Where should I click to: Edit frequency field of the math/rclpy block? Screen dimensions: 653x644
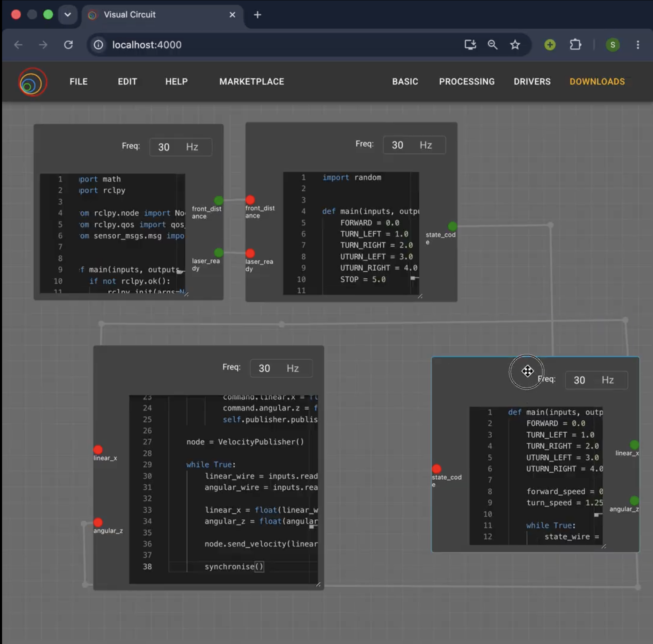click(x=181, y=147)
